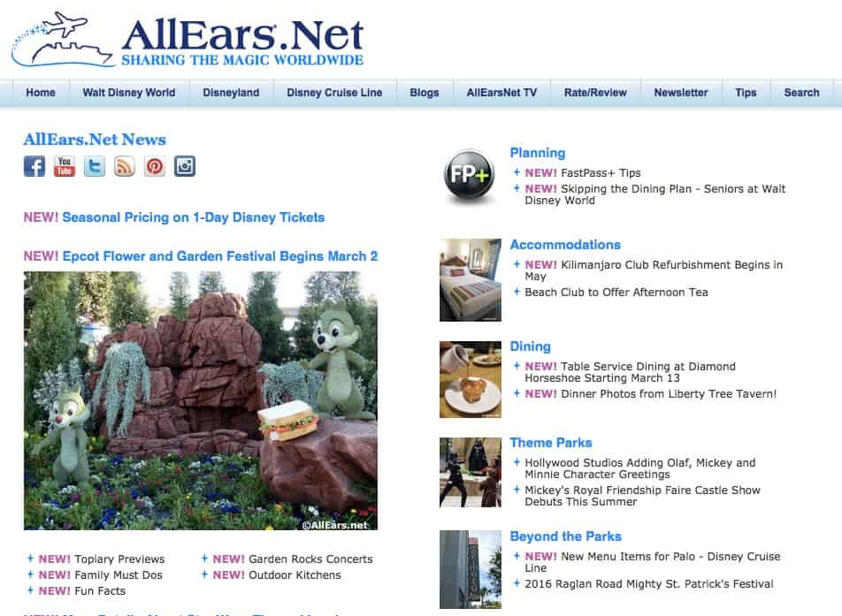Screen dimensions: 842x616
Task: Open Kilimanjaro Club Refurbishment link
Action: point(654,270)
